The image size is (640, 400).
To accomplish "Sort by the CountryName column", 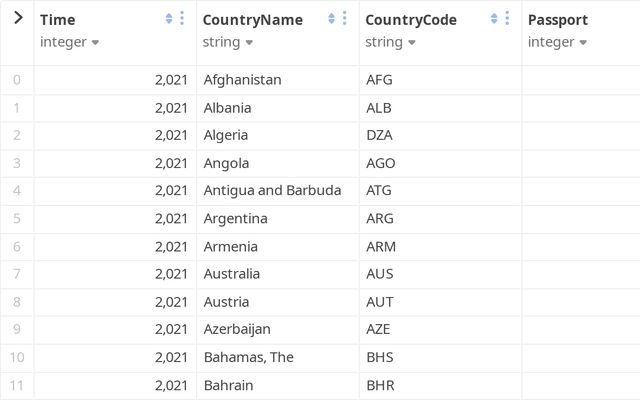I will coord(331,19).
